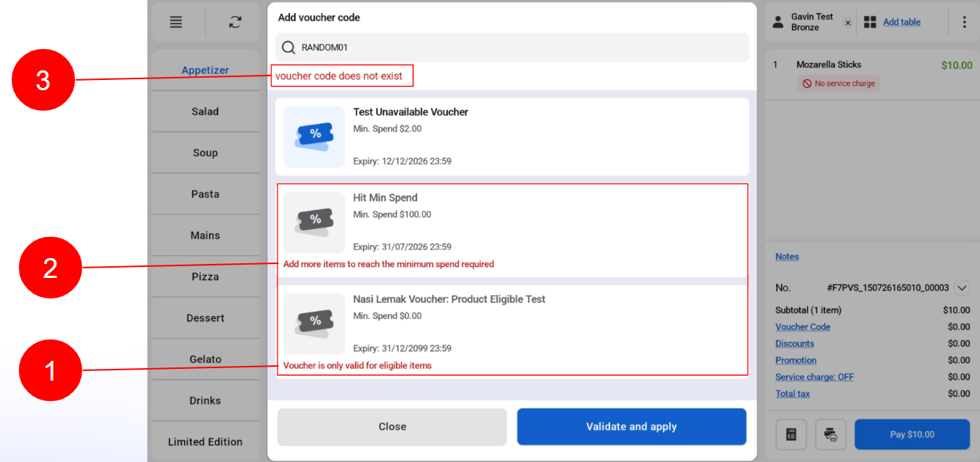Click 'Add more items to reach the minimum spend required'
Screen dimensions: 980x462
pyautogui.click(x=389, y=264)
